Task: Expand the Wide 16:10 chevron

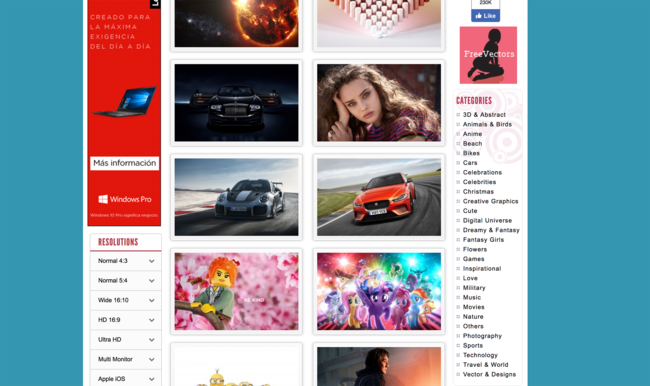Action: point(151,300)
